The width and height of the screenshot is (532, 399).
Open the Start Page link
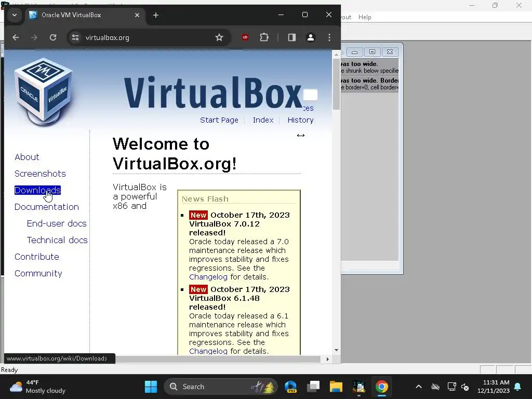pos(219,120)
